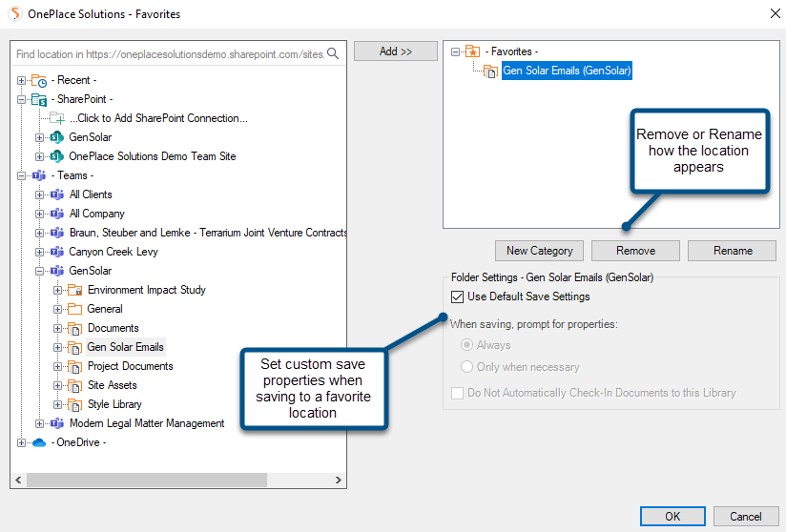Click the Braun, Steuber and Lemke Teams icon

pos(57,233)
